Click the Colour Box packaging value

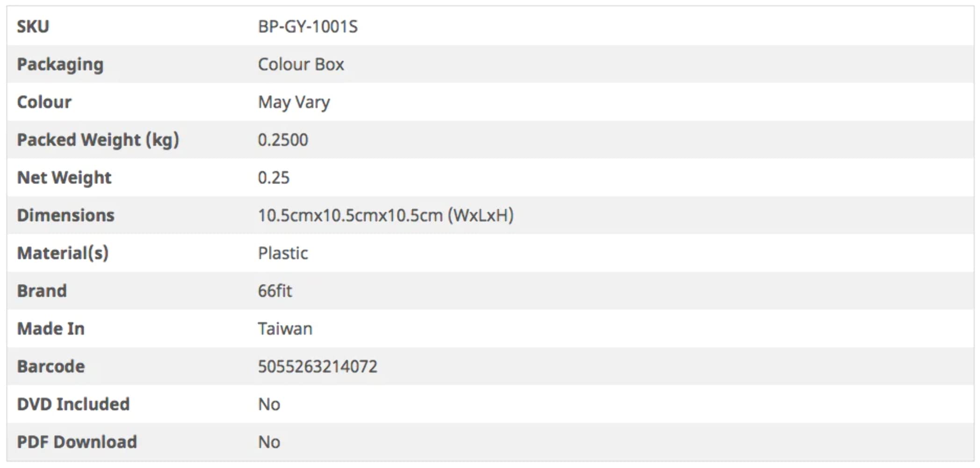click(x=301, y=65)
